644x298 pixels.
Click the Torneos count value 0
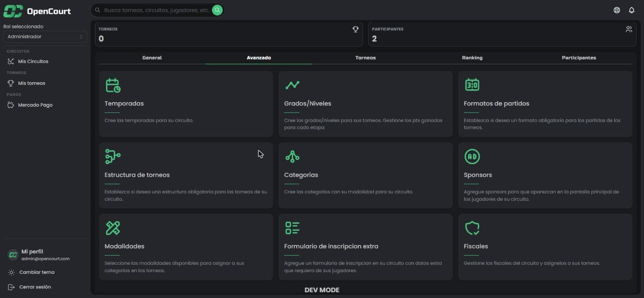click(x=101, y=39)
